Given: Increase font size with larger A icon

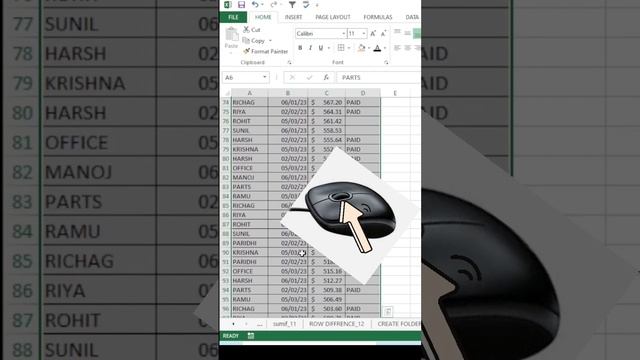Looking at the screenshot, I should (x=373, y=34).
